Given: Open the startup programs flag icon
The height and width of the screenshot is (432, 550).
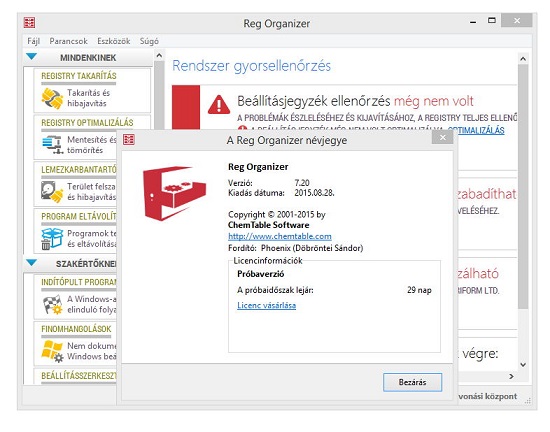Looking at the screenshot, I should 52,304.
